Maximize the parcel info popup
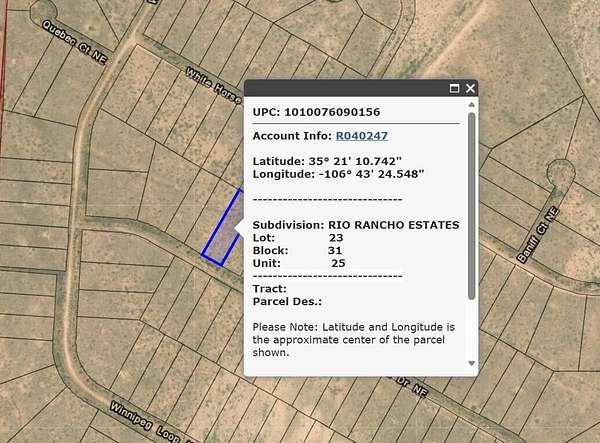 click(454, 89)
